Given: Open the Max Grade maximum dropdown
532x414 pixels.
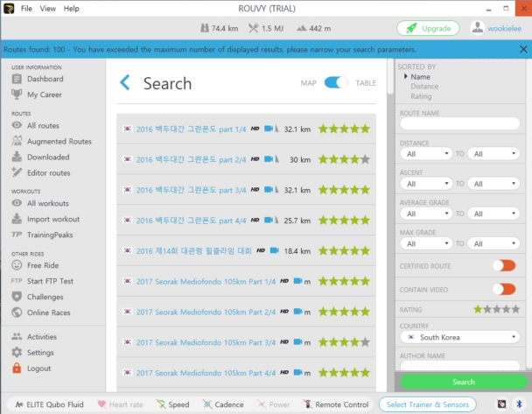Looking at the screenshot, I should [x=493, y=243].
